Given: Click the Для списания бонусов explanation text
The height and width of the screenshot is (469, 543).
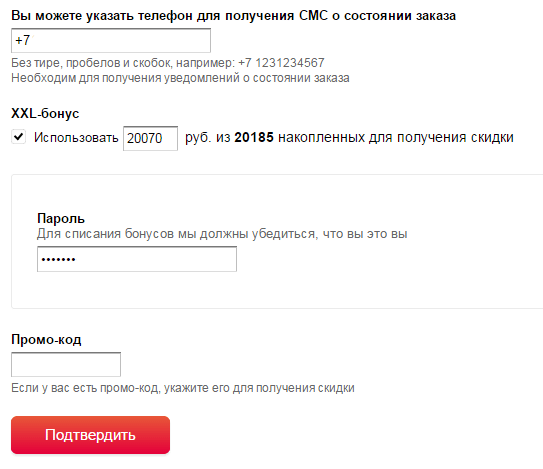Looking at the screenshot, I should click(222, 234).
